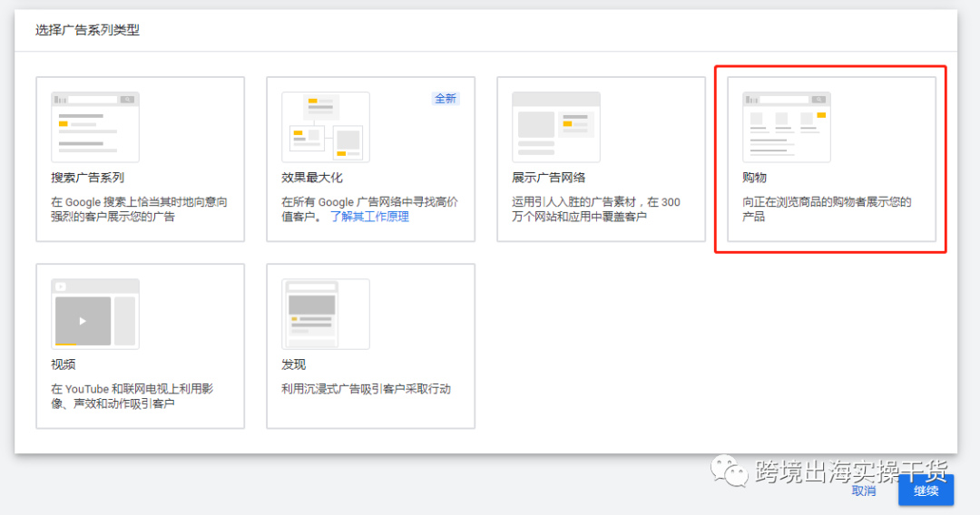Click description starting 在 YouTube 和联网电视上

(132, 395)
